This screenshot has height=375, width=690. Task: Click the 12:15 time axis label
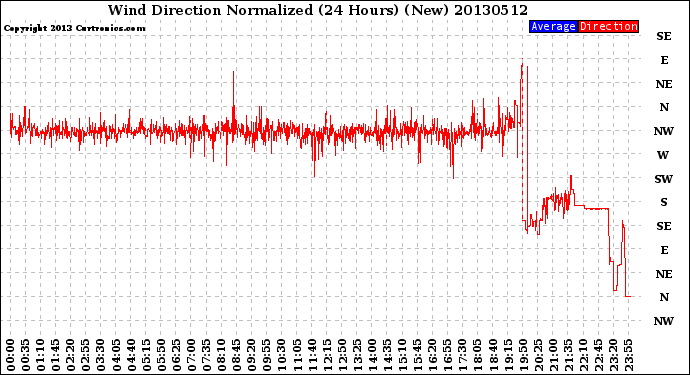(327, 355)
